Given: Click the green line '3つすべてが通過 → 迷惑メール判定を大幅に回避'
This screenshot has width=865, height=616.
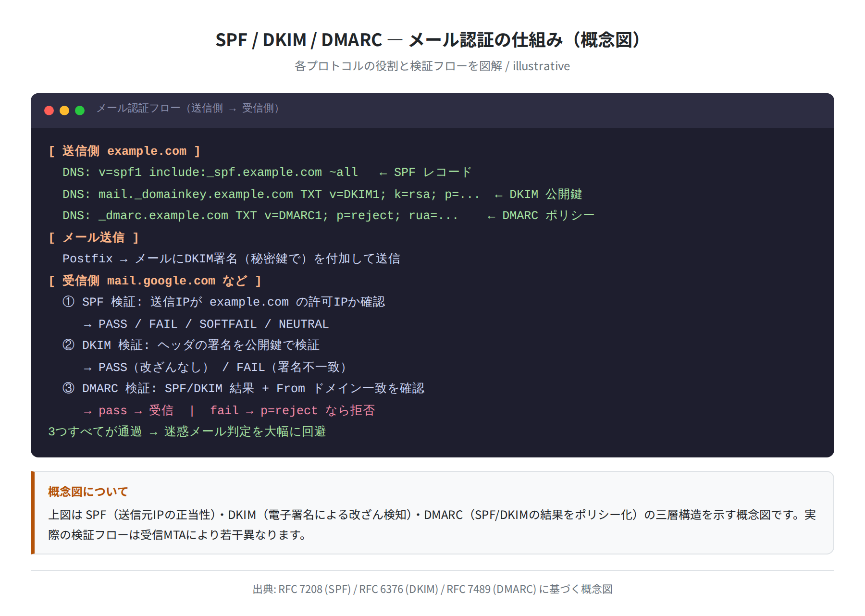Looking at the screenshot, I should pyautogui.click(x=187, y=431).
